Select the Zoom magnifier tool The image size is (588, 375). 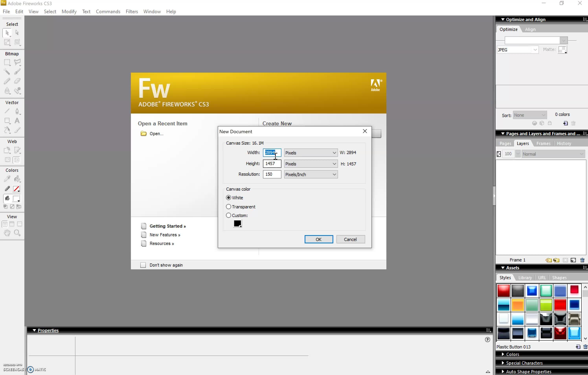click(x=17, y=233)
